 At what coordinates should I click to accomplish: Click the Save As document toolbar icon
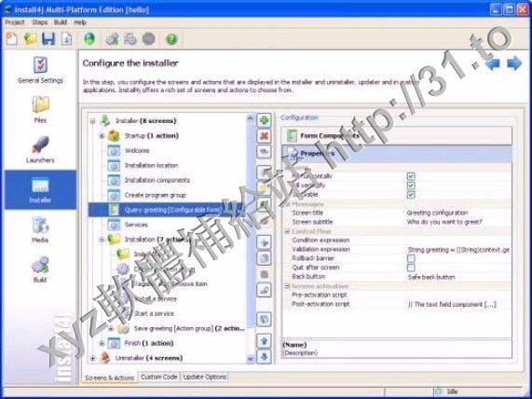66,39
